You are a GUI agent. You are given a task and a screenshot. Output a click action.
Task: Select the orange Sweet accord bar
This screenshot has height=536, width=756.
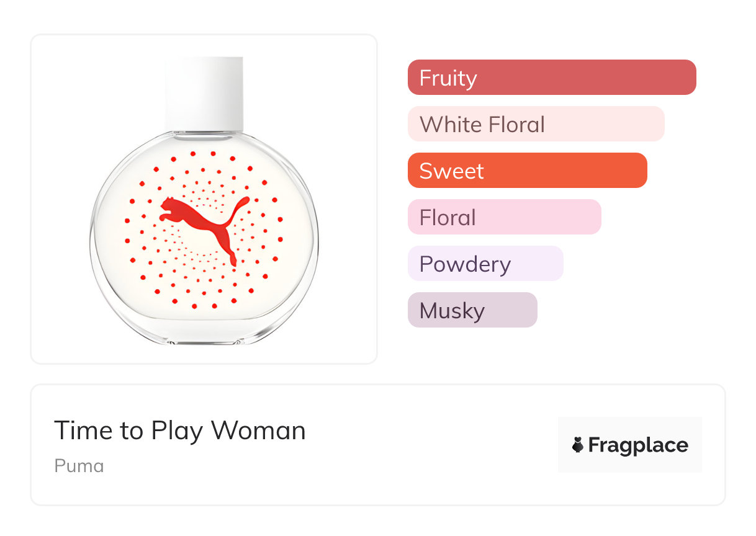[x=527, y=171]
